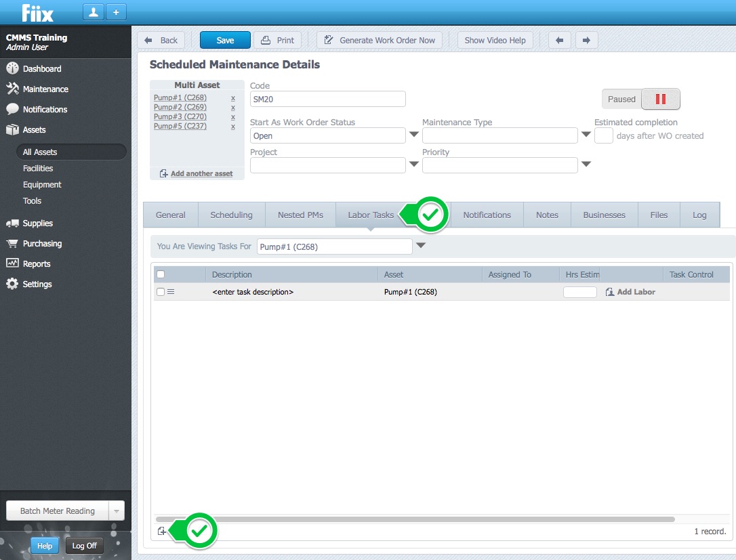Viewport: 736px width, 560px height.
Task: Remove Pump#1 (C268) with its x
Action: tap(233, 98)
